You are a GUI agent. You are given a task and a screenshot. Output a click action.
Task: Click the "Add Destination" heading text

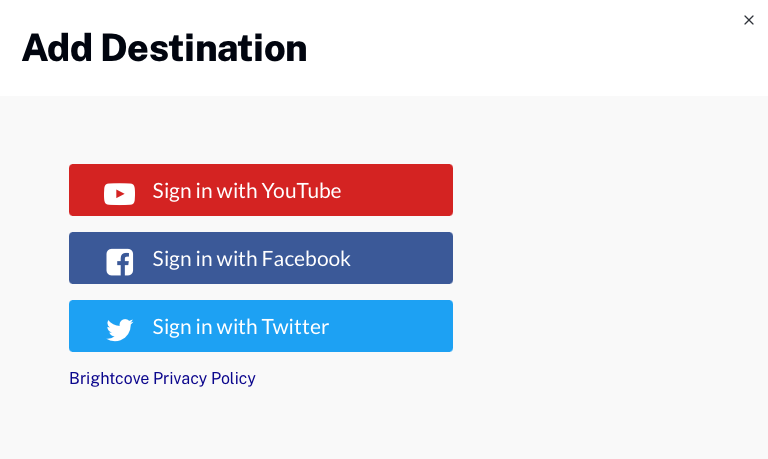[x=164, y=48]
